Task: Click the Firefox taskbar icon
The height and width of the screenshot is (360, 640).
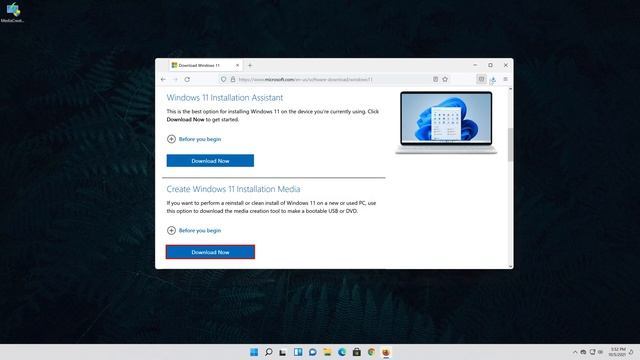Action: tap(386, 352)
